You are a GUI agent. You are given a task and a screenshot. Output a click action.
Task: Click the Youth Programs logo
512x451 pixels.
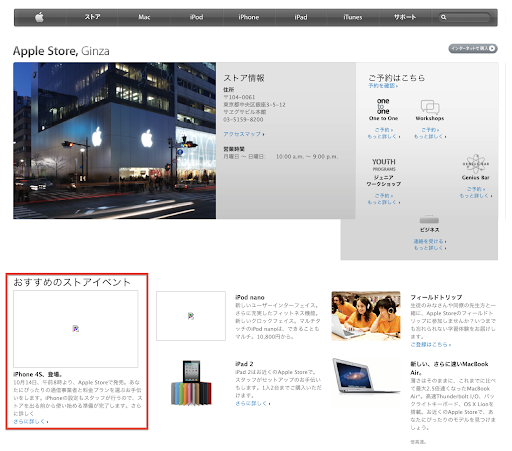point(384,164)
